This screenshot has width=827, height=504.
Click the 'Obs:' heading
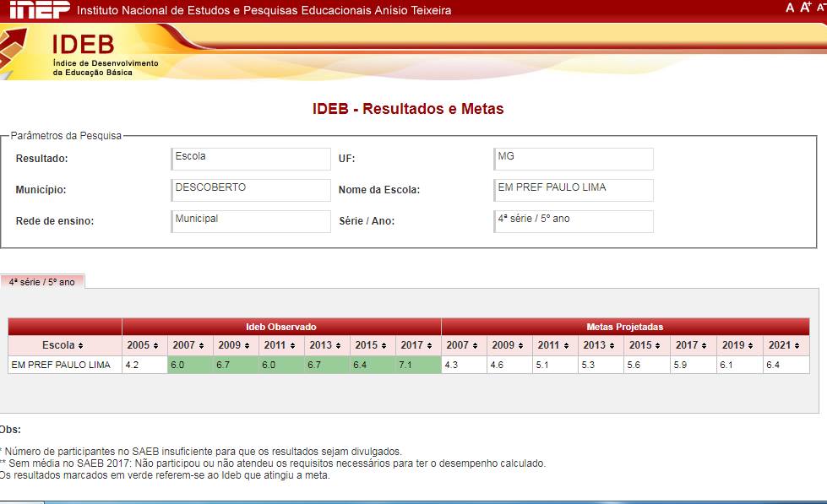10,430
